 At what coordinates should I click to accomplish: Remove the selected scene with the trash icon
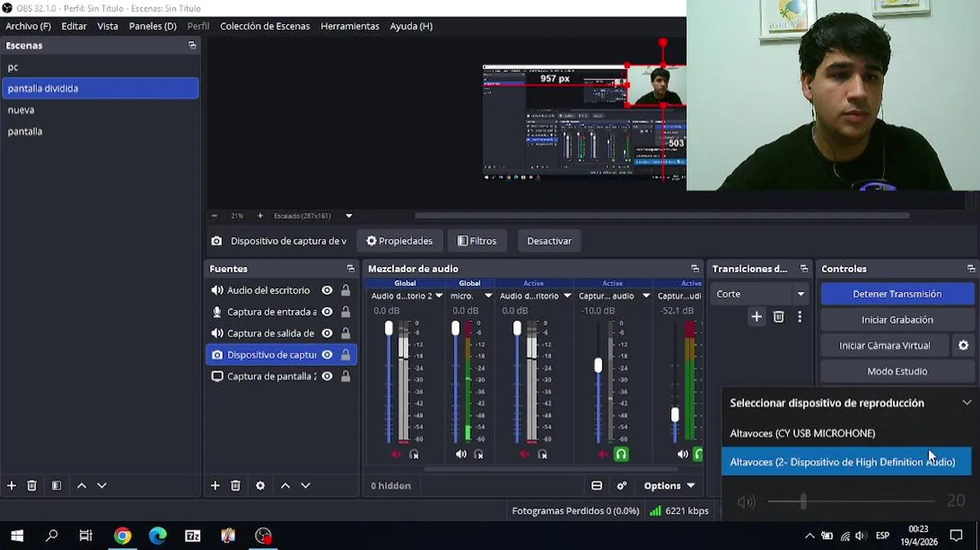pyautogui.click(x=32, y=485)
